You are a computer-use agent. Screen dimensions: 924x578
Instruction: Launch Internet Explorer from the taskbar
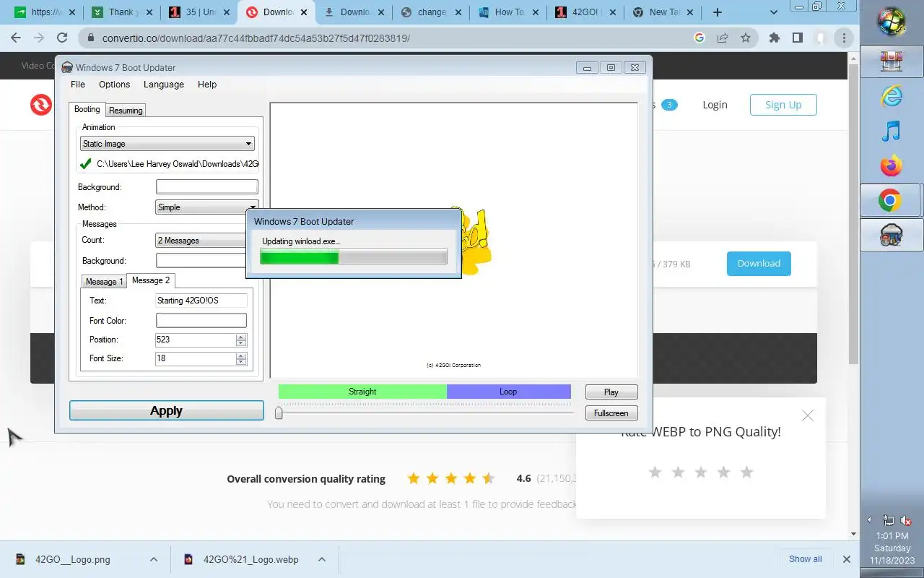click(x=892, y=95)
